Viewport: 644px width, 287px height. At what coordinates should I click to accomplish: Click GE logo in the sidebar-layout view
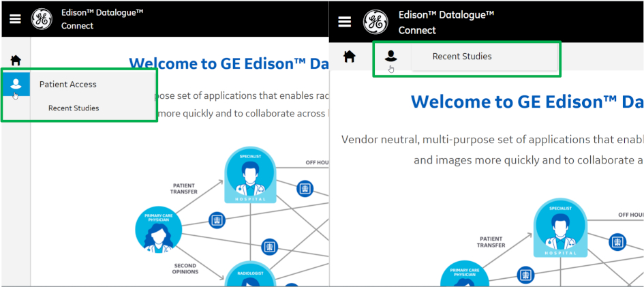coord(42,19)
